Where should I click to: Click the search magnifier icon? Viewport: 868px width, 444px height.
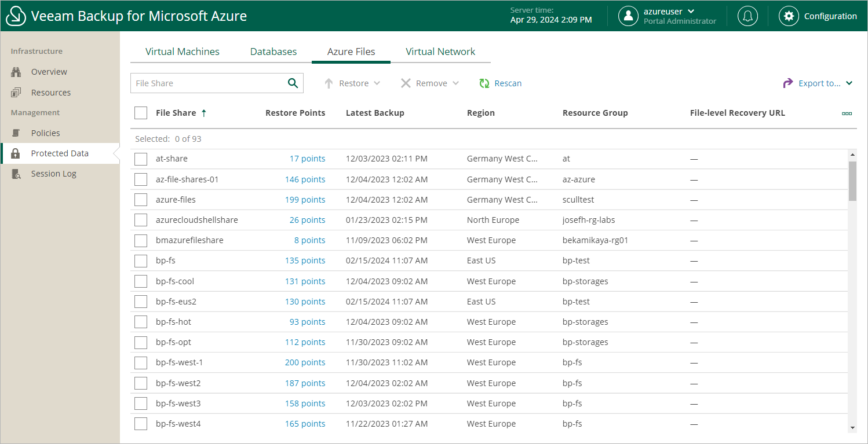click(293, 83)
